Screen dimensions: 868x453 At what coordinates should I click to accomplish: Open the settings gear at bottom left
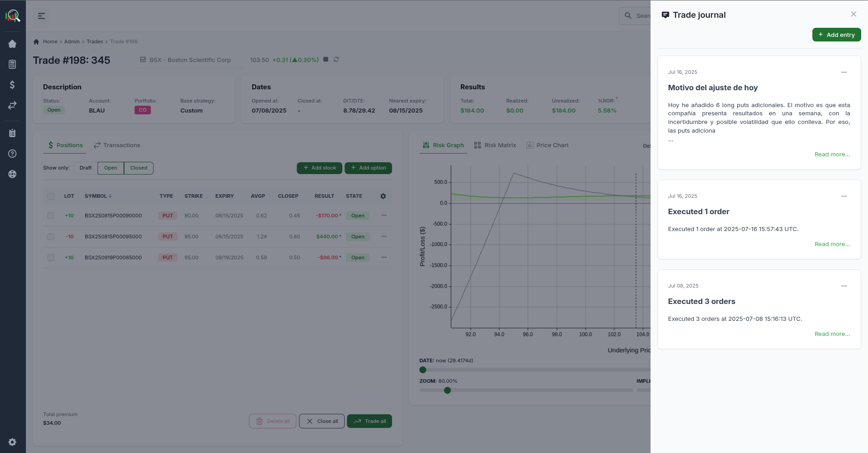coord(12,442)
